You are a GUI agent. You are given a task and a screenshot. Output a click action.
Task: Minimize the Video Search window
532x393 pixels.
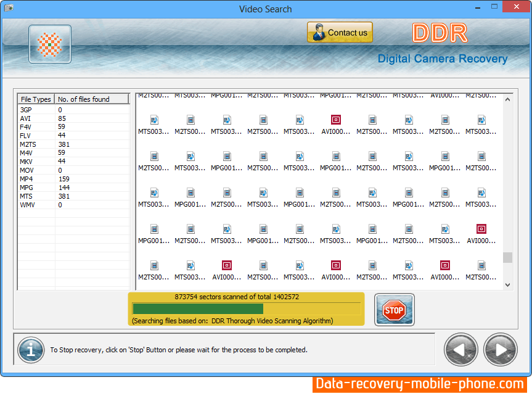(478, 7)
